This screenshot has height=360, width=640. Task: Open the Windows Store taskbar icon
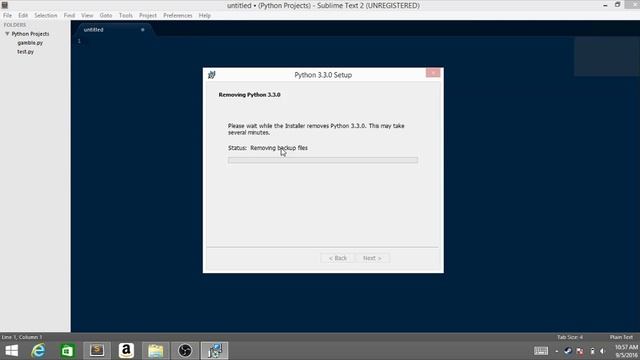coord(67,351)
